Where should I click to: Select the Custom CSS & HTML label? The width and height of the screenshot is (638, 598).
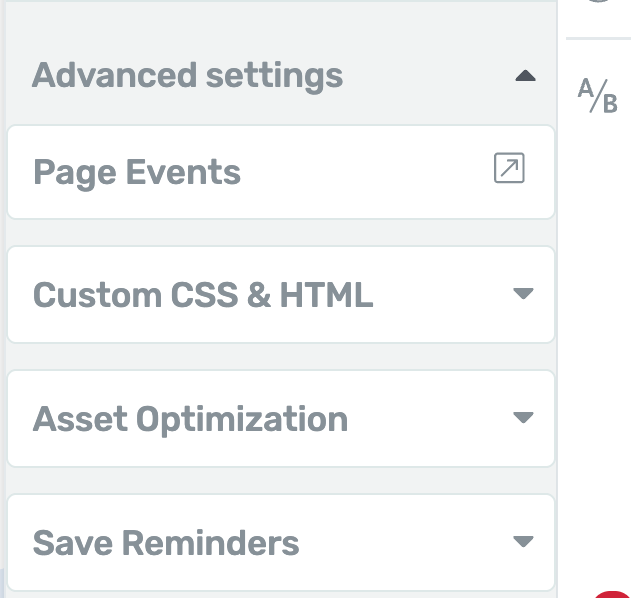[203, 295]
